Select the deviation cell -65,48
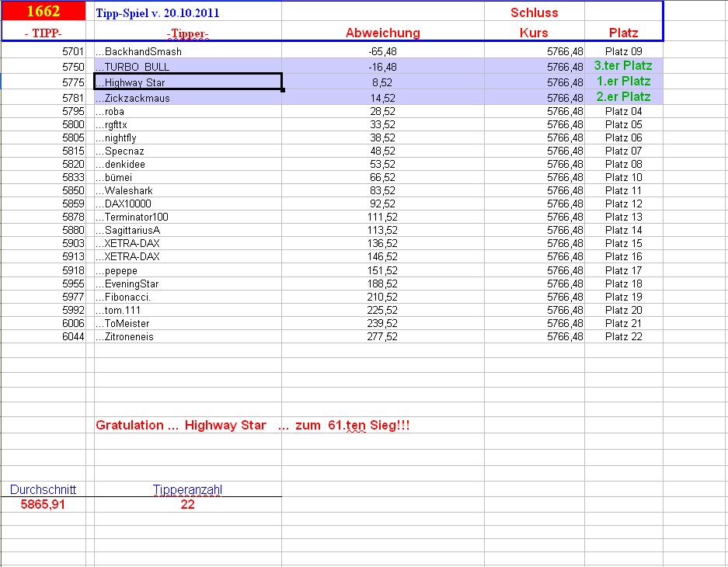Viewport: 728px width, 567px height. coord(382,51)
